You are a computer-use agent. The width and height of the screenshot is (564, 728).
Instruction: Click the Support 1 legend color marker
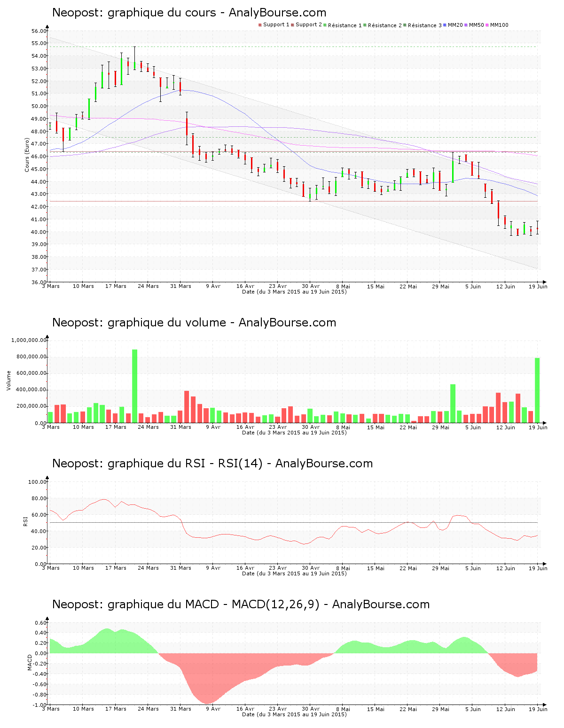260,25
